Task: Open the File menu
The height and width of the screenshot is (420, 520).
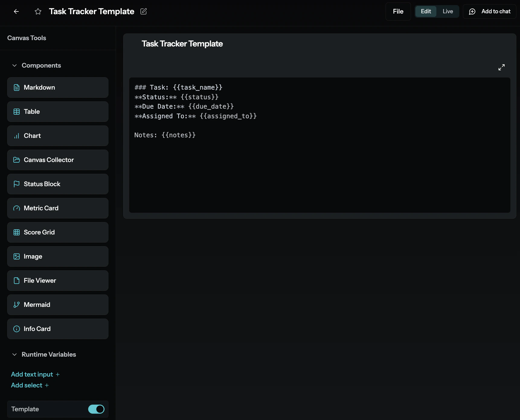Action: coord(398,11)
